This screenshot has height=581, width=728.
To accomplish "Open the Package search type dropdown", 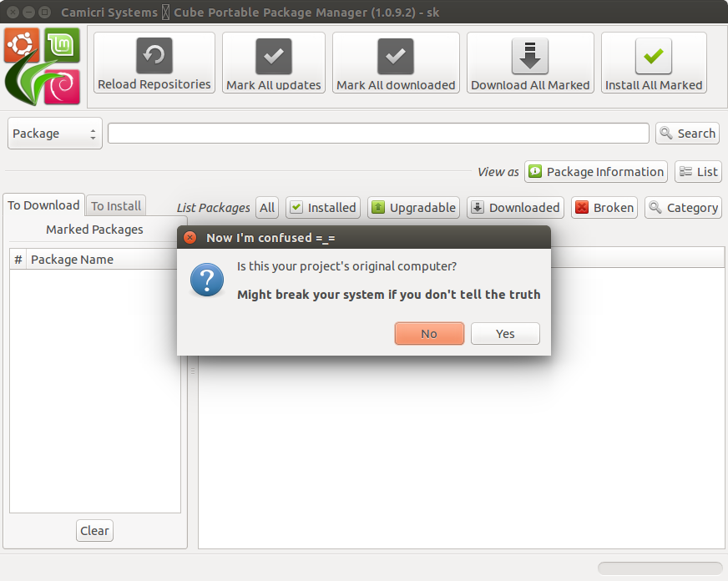I will (x=55, y=134).
